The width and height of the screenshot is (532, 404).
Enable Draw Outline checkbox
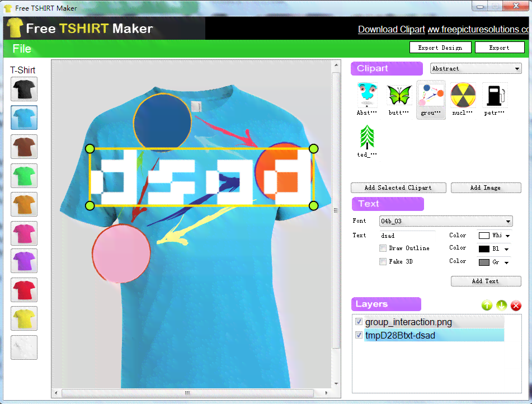pos(383,248)
